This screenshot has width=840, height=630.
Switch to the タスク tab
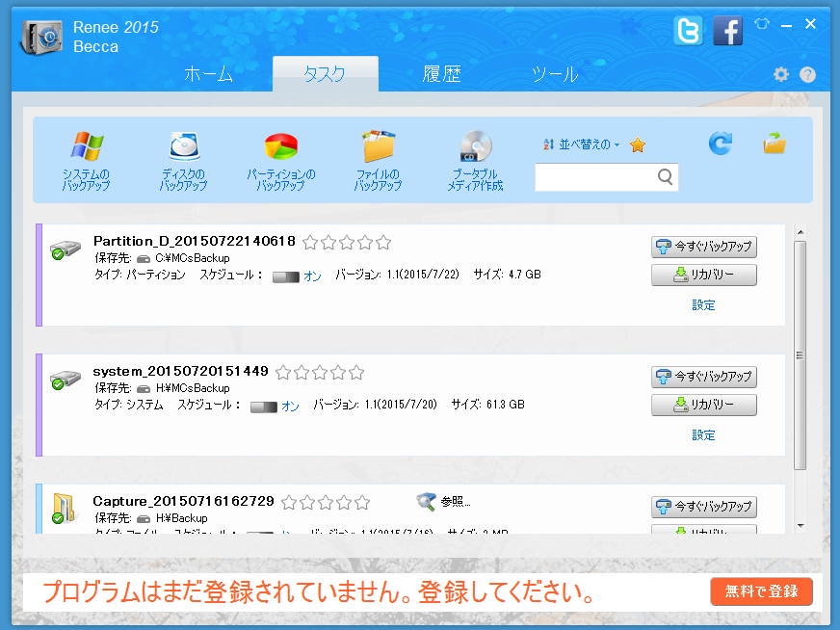tap(326, 74)
